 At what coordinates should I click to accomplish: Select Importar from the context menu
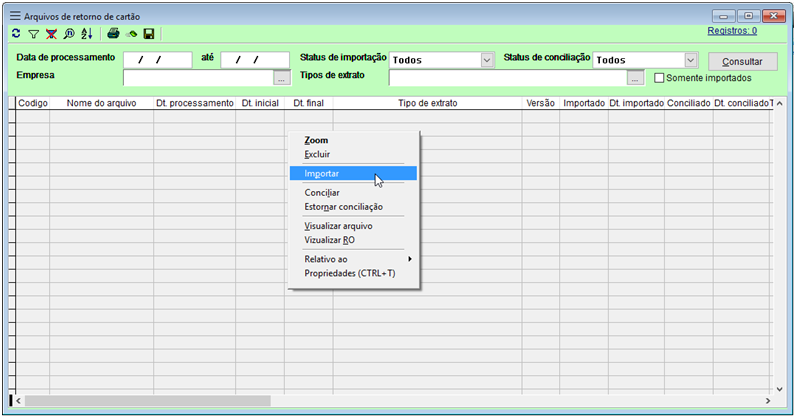pos(322,173)
